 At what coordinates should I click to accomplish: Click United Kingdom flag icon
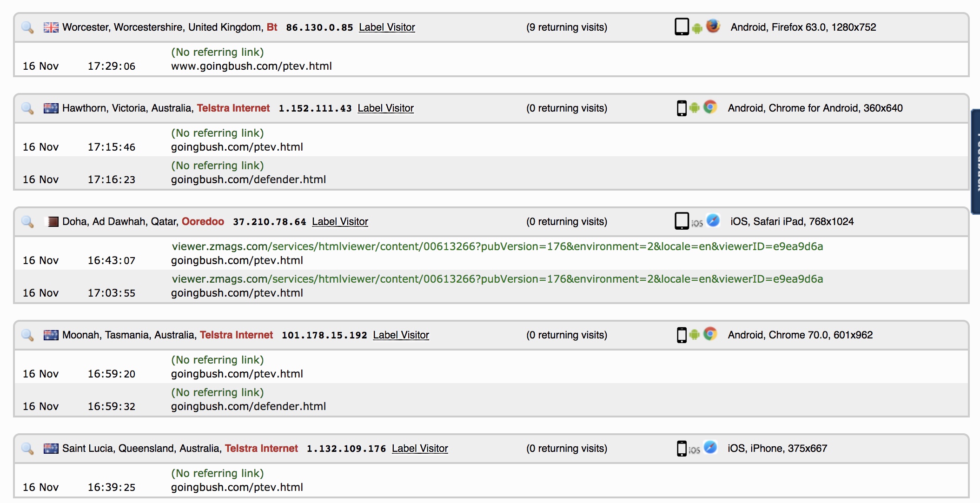pos(51,27)
